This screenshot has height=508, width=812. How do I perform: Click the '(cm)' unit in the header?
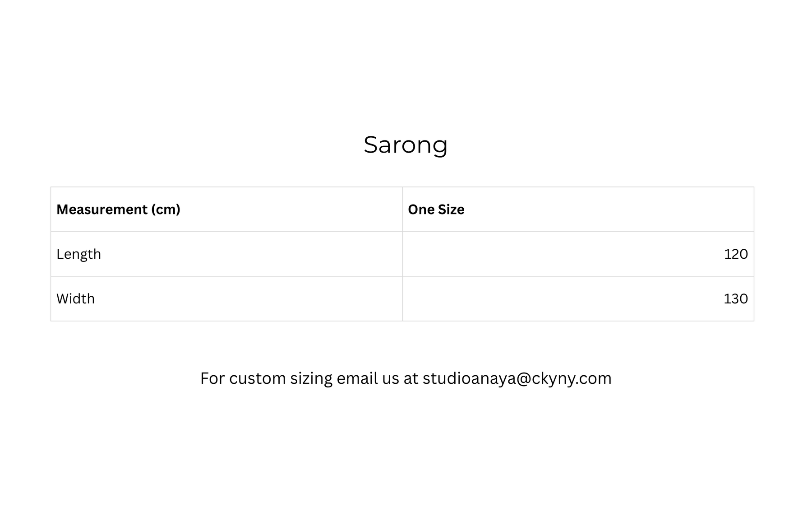[x=166, y=210]
